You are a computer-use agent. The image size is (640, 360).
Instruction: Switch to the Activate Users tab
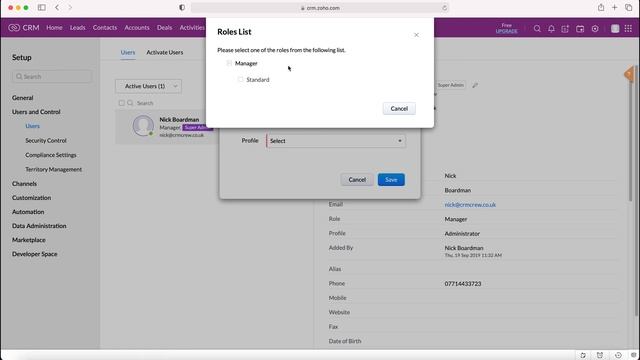tap(164, 52)
